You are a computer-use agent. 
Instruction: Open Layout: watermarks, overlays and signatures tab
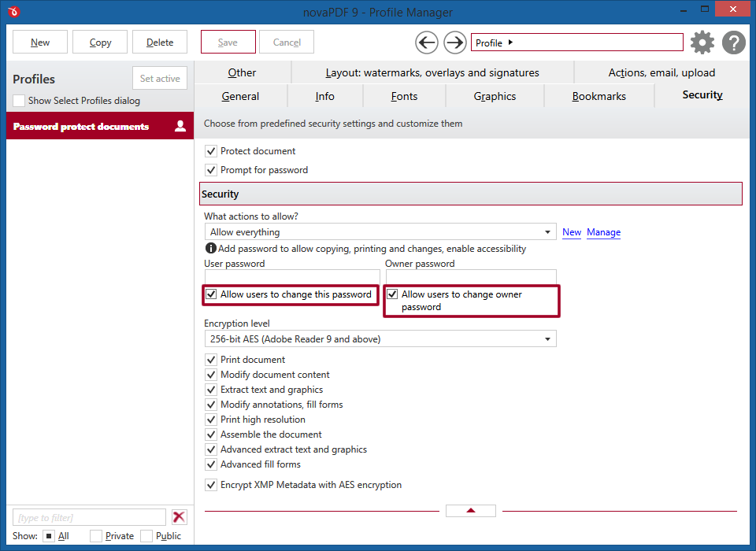[432, 72]
